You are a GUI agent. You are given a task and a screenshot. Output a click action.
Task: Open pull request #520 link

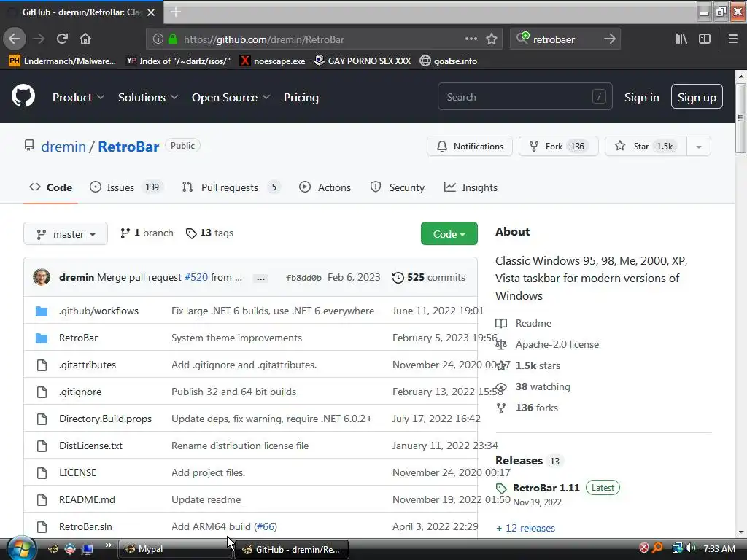click(196, 278)
